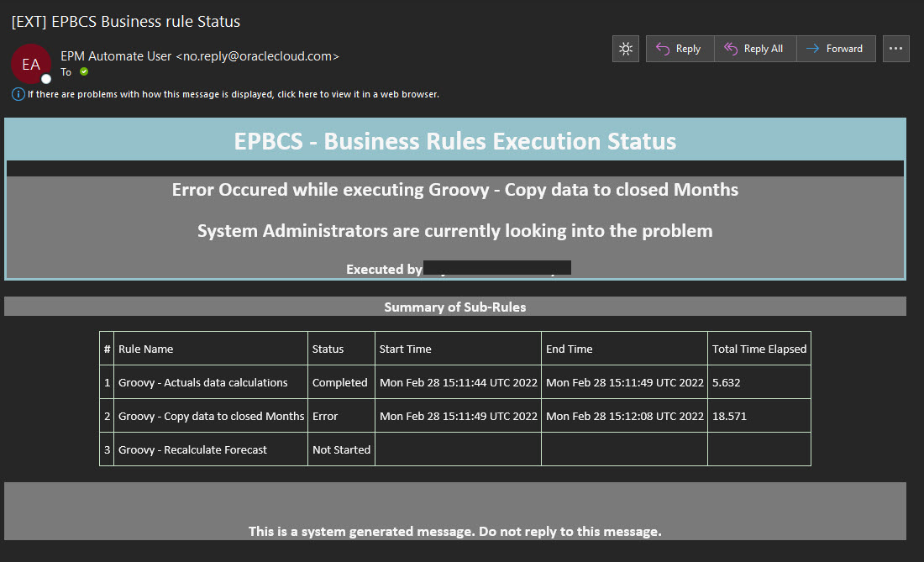Viewport: 924px width, 562px height.
Task: Click the 'Error' status cell
Action: point(341,416)
